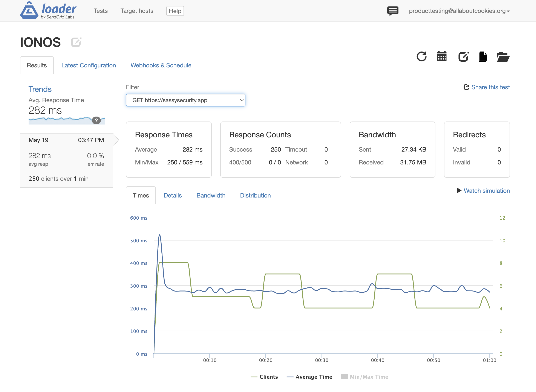The image size is (536, 392).
Task: Select the May 19 03:47 PM test run
Action: (x=66, y=160)
